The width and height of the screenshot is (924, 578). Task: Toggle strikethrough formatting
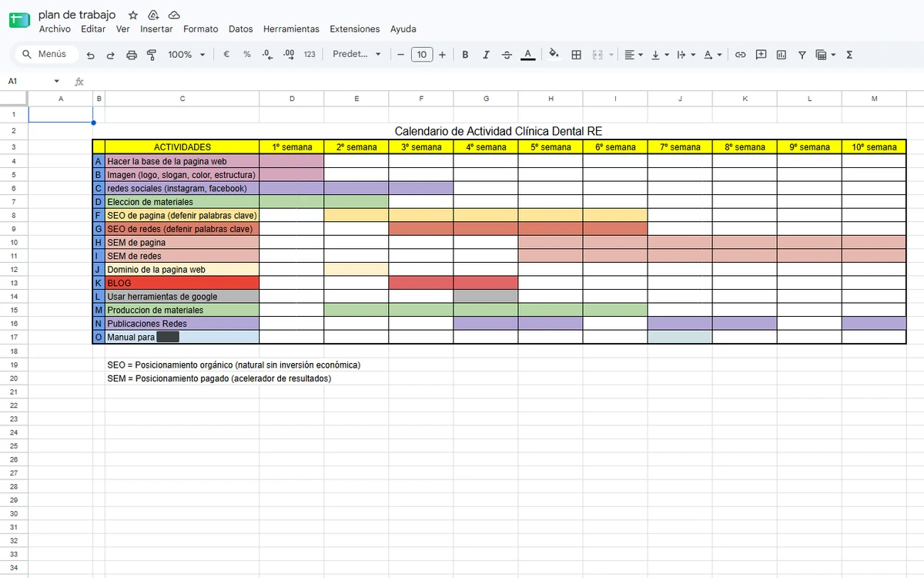[x=507, y=55]
